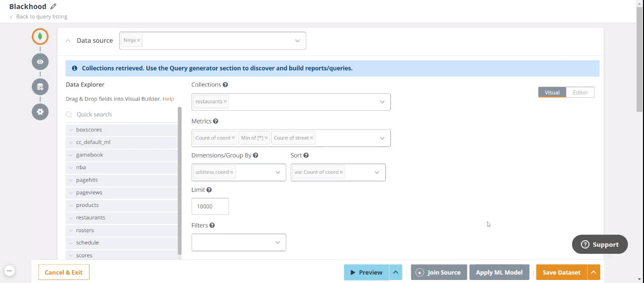Click the Collections help question icon
The height and width of the screenshot is (283, 644).
point(225,85)
